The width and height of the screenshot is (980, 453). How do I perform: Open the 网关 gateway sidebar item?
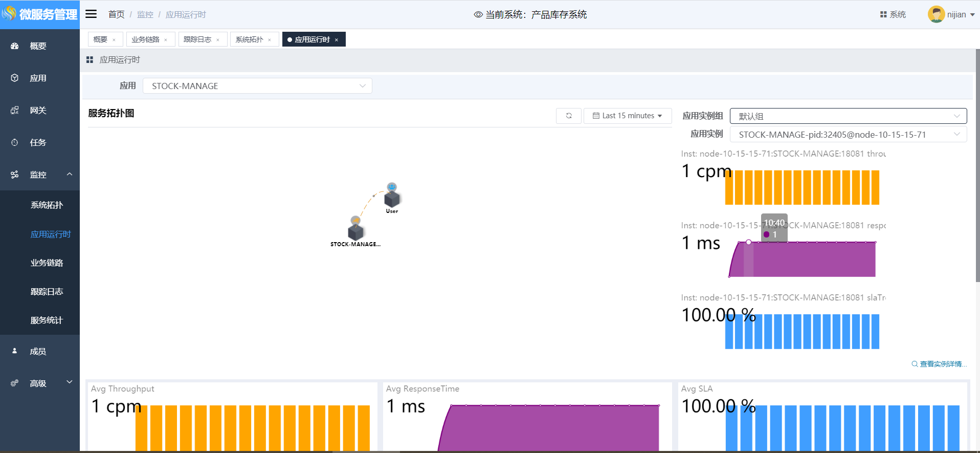click(x=38, y=111)
